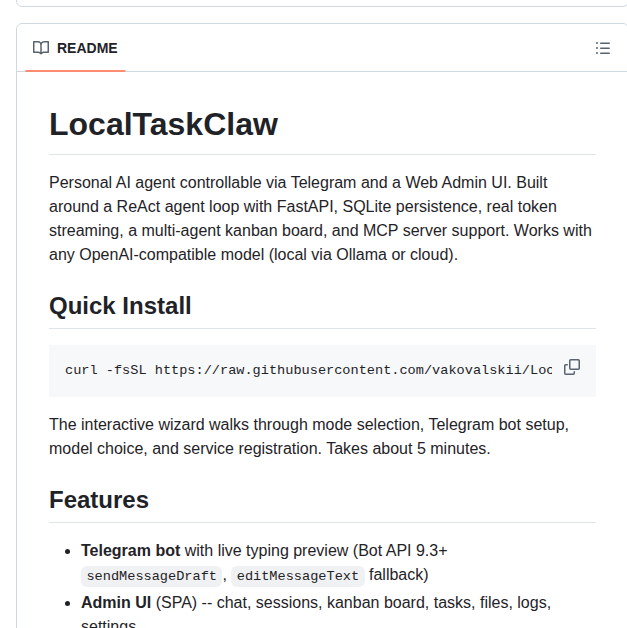Open the README outline menu icon

click(x=603, y=48)
